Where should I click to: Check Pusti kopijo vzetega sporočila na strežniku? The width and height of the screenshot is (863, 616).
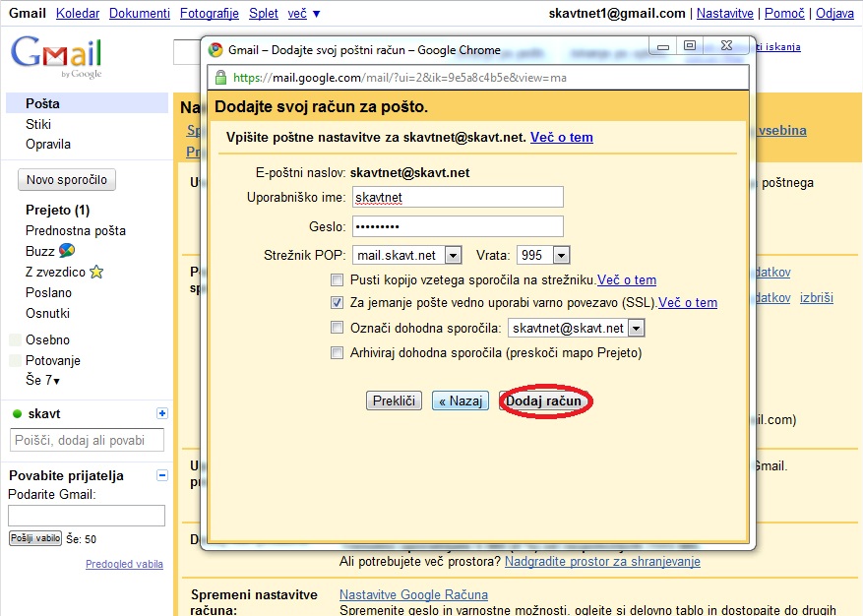pos(337,279)
